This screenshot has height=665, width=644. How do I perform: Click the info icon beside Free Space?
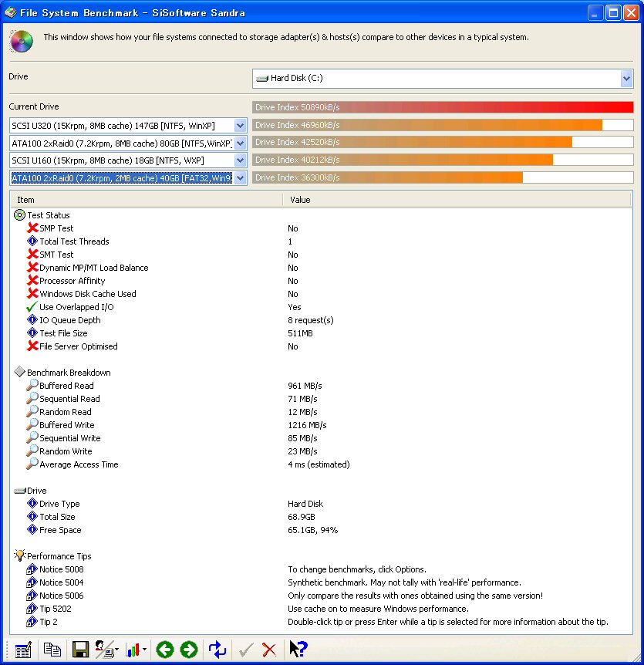click(x=32, y=530)
